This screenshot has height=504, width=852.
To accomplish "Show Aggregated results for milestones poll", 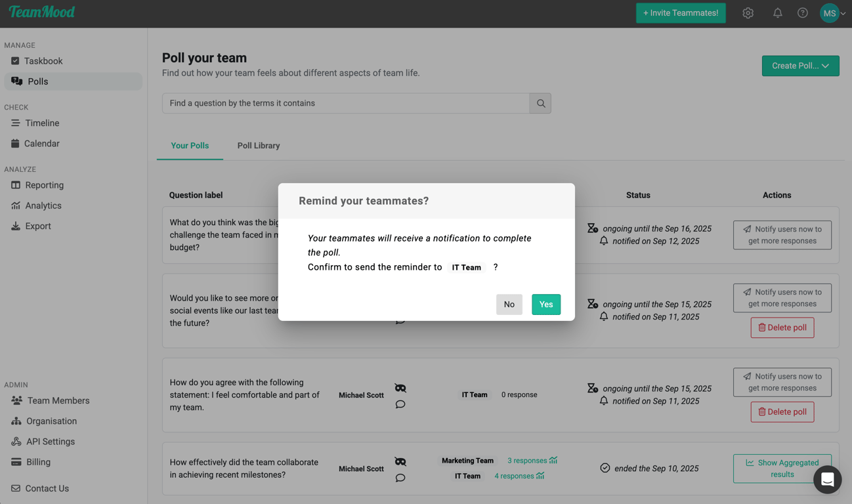I will (x=782, y=469).
